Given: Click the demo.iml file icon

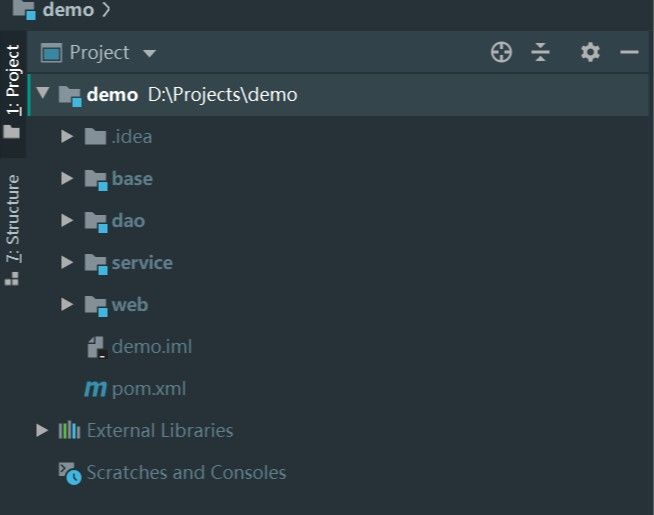Looking at the screenshot, I should click(97, 347).
